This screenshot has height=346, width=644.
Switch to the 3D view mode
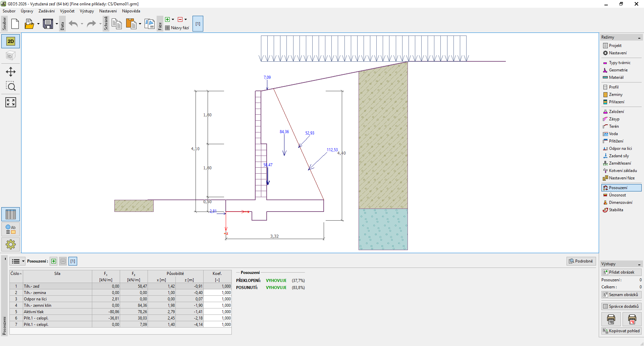coord(11,56)
